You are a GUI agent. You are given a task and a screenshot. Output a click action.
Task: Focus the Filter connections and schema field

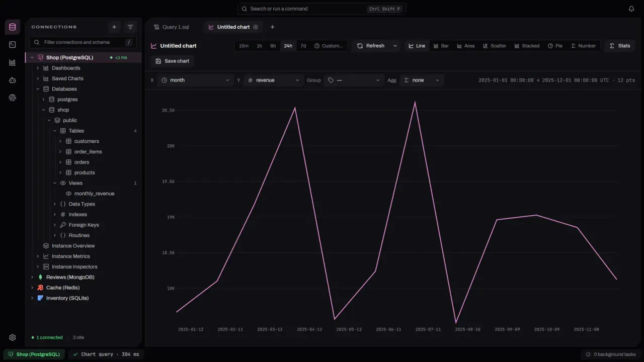84,42
